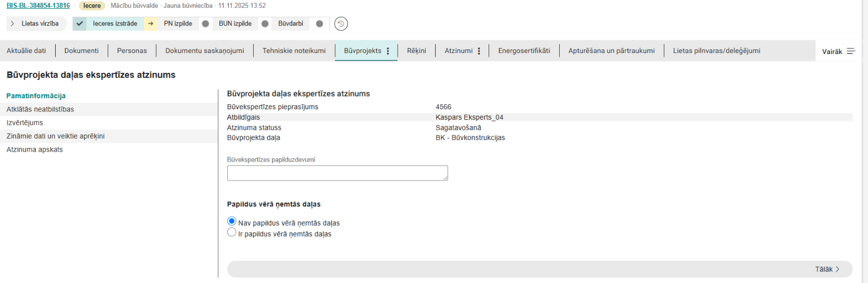Open the three-dot menu beside Būvprojekts

(x=388, y=51)
